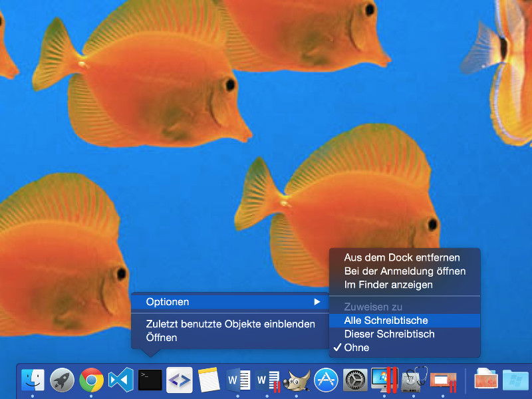Select Im Finder anzeigen

(404, 285)
